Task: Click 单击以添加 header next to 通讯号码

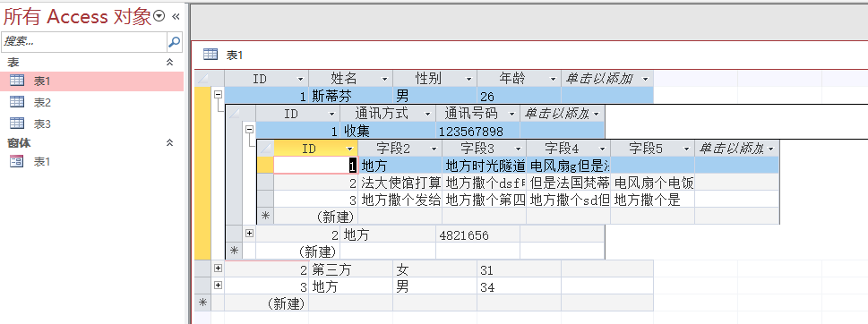Action: (562, 115)
